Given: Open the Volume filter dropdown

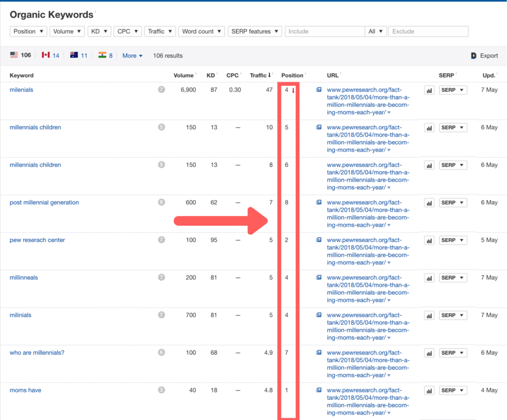Looking at the screenshot, I should tap(67, 32).
